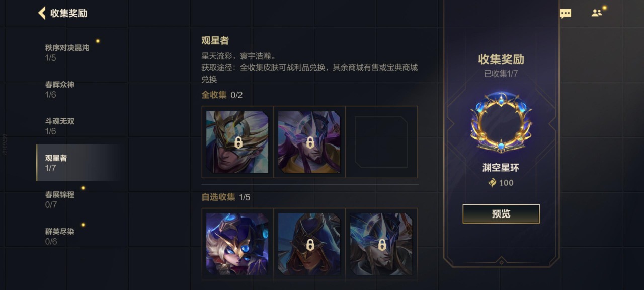Click the currency icon beside 100
The image size is (644, 290).
click(493, 183)
